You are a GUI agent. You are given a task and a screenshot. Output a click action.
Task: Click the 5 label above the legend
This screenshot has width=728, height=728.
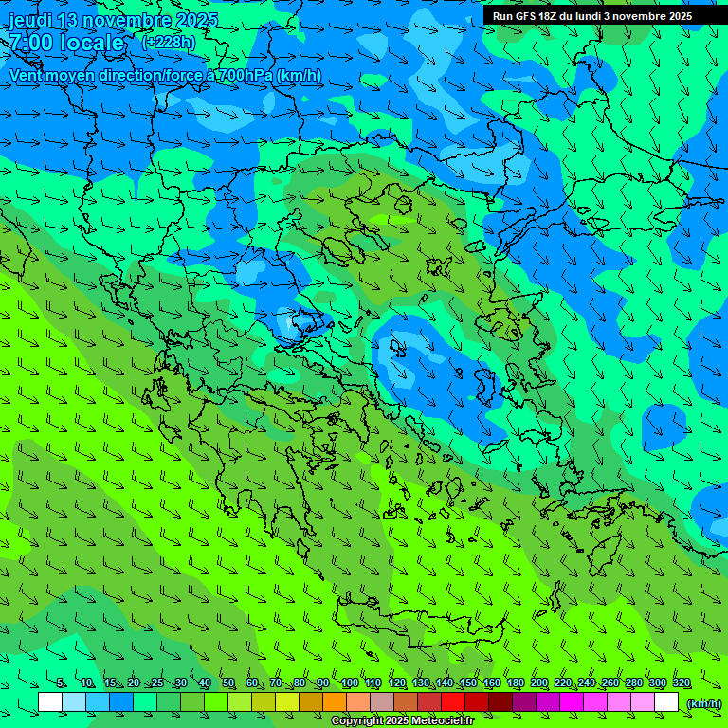(61, 683)
